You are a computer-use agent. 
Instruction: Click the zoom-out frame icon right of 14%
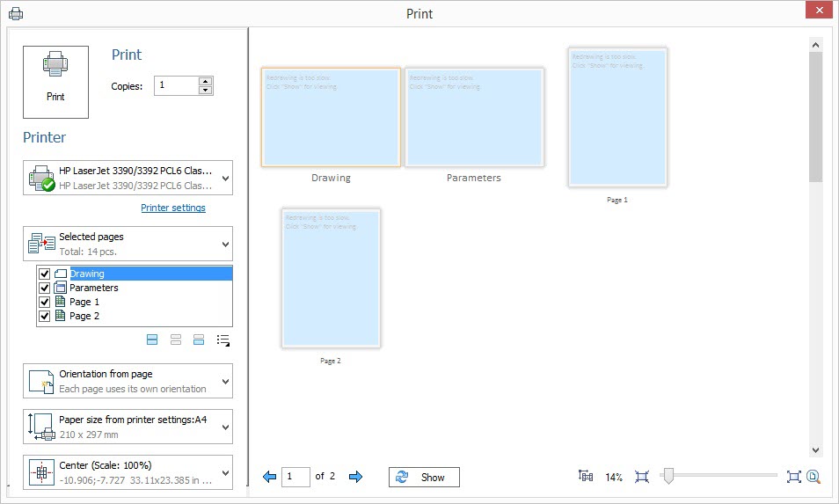pos(641,477)
